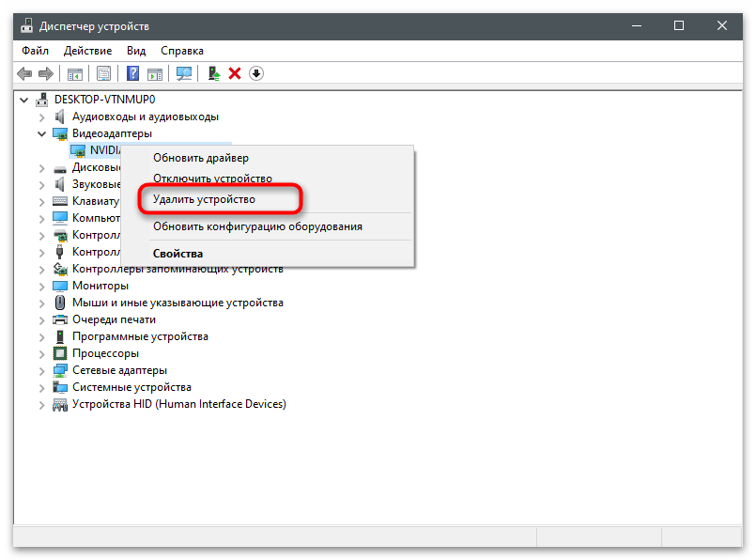
Task: Expand the Сетевые адаптеры node
Action: click(x=41, y=370)
